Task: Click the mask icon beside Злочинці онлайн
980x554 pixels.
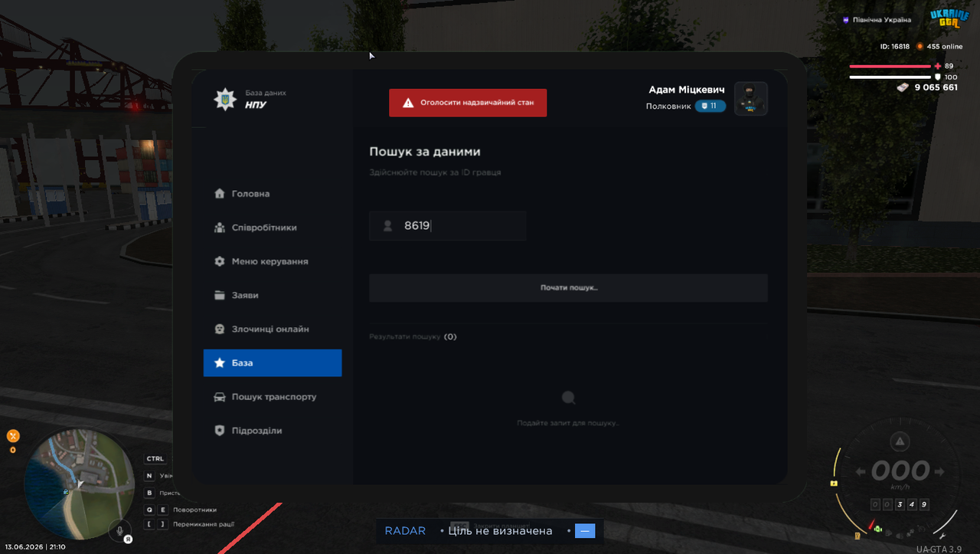Action: coord(220,329)
